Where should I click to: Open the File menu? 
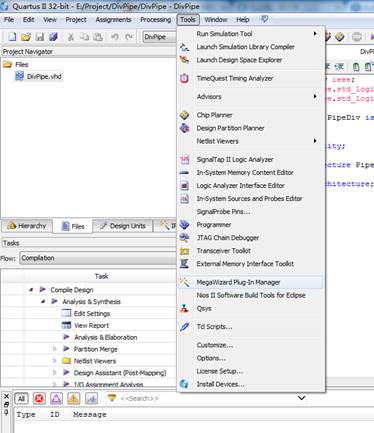tap(9, 20)
